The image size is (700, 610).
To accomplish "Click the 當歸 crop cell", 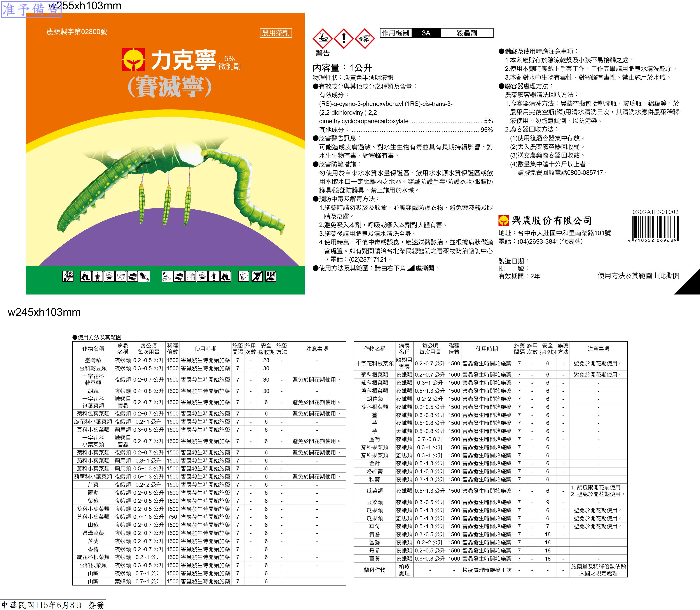I will coord(374,543).
